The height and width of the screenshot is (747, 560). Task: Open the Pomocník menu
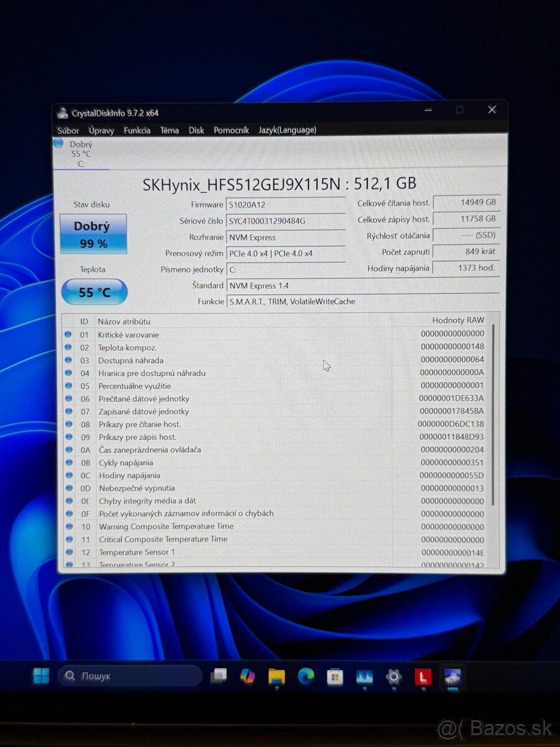point(231,131)
